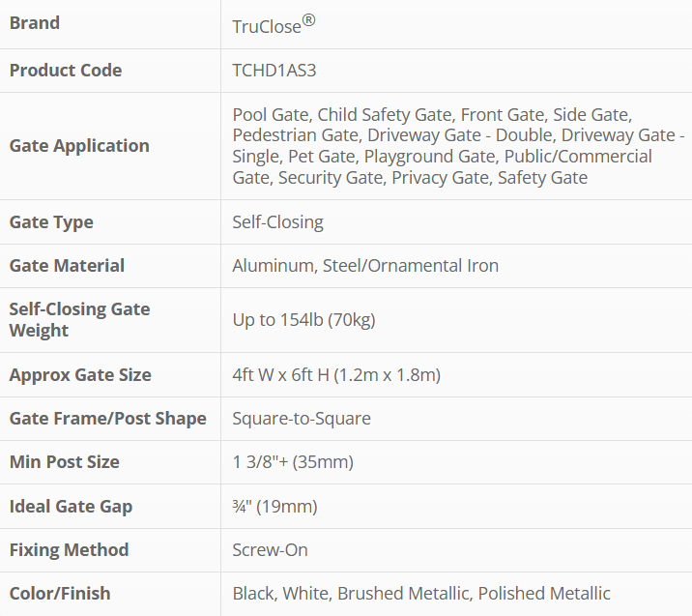This screenshot has height=616, width=692.
Task: Click the ¾" (19mm) ideal gap value
Action: point(274,507)
